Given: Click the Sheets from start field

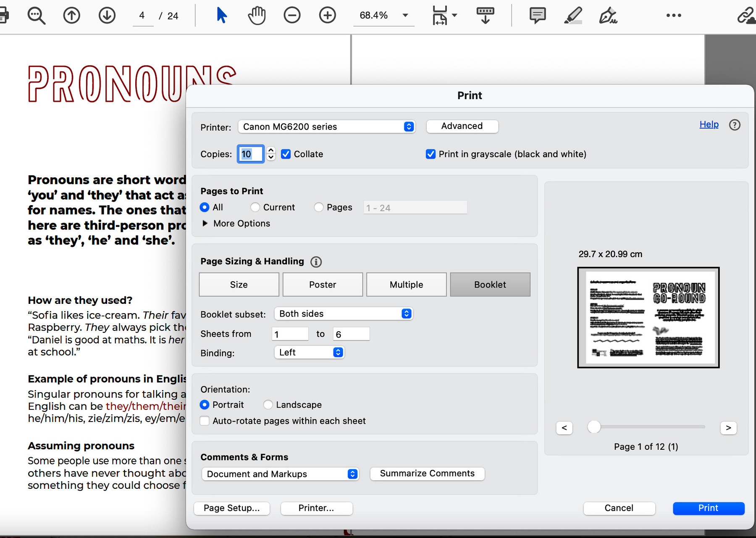Looking at the screenshot, I should [x=290, y=334].
